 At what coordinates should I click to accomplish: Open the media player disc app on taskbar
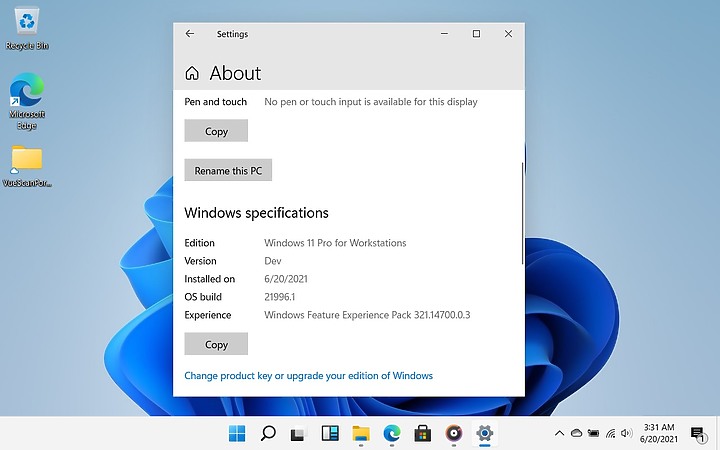click(x=454, y=433)
